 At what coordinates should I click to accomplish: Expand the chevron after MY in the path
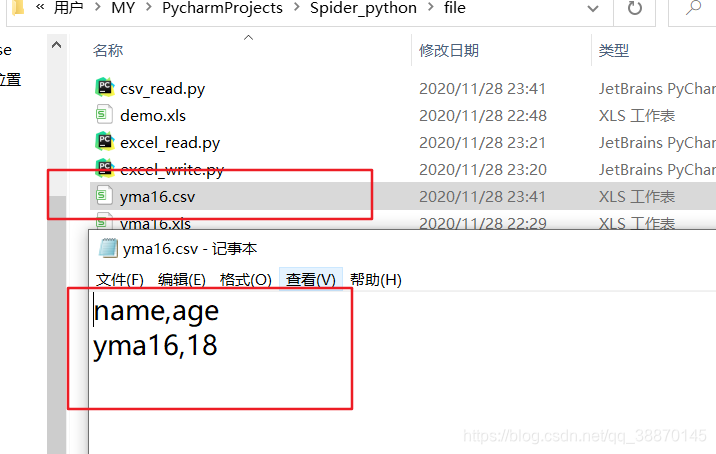tap(148, 8)
